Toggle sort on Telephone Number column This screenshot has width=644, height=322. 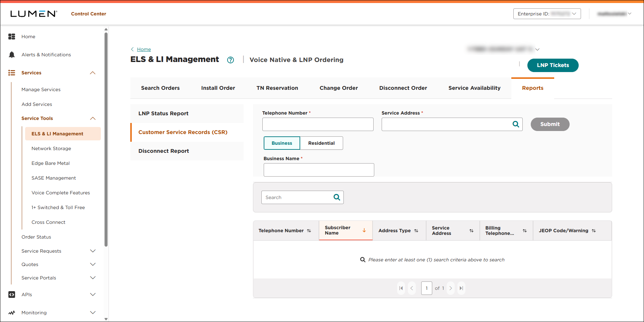point(309,231)
